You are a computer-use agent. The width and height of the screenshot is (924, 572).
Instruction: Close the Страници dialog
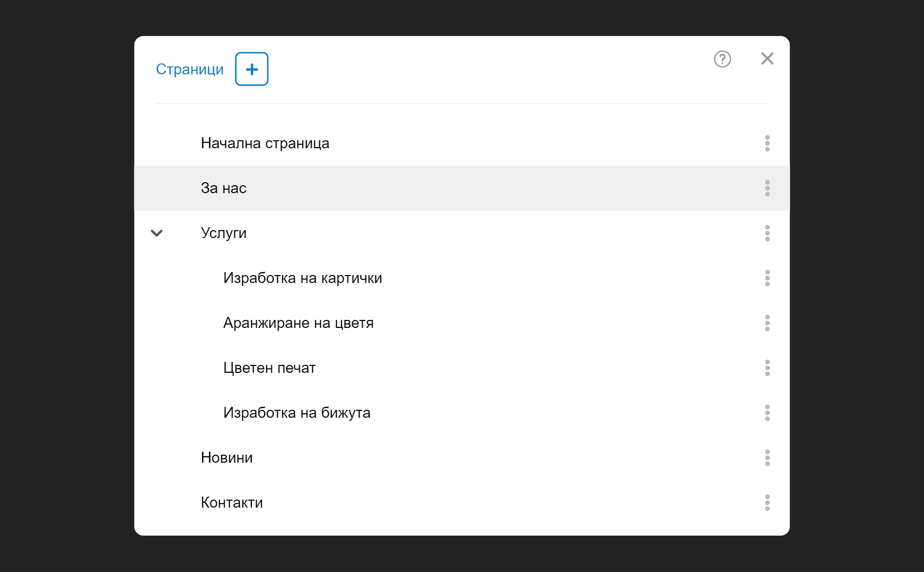pos(767,58)
